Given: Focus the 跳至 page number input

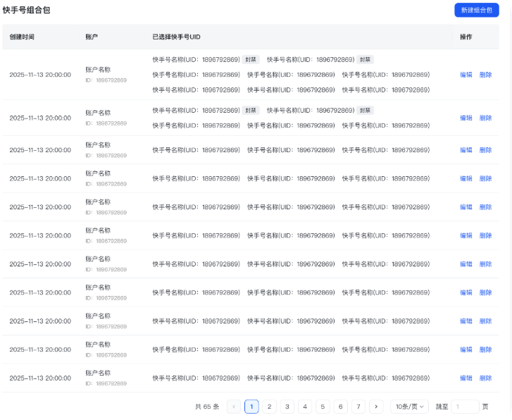Looking at the screenshot, I should click(x=465, y=407).
